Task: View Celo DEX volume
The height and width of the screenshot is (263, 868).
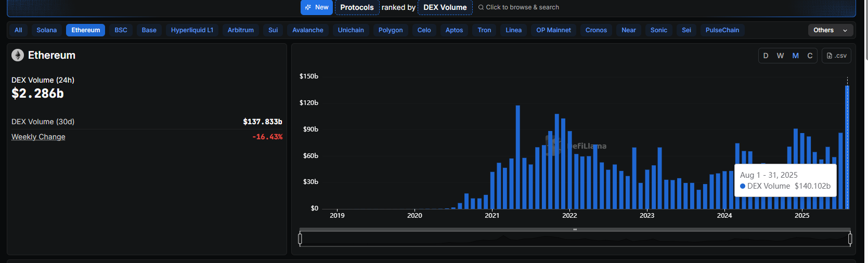Action: (x=424, y=30)
